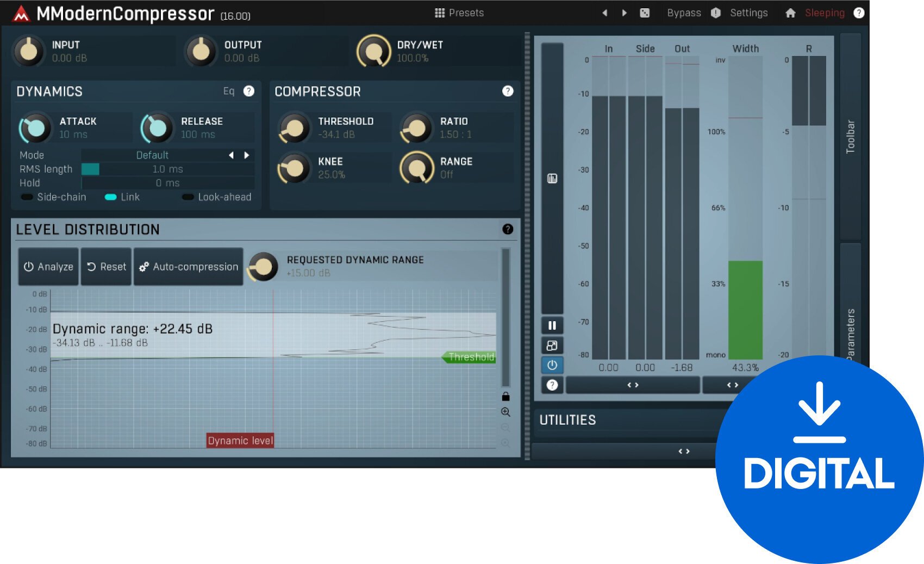Pause the level meters
Viewport: 924px width, 564px height.
pos(552,325)
